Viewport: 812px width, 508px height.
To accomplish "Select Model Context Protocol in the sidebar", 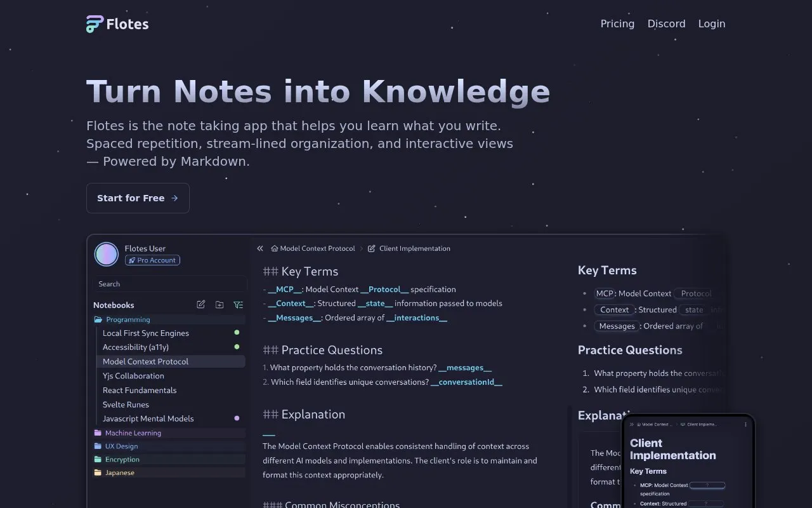I will pyautogui.click(x=173, y=361).
